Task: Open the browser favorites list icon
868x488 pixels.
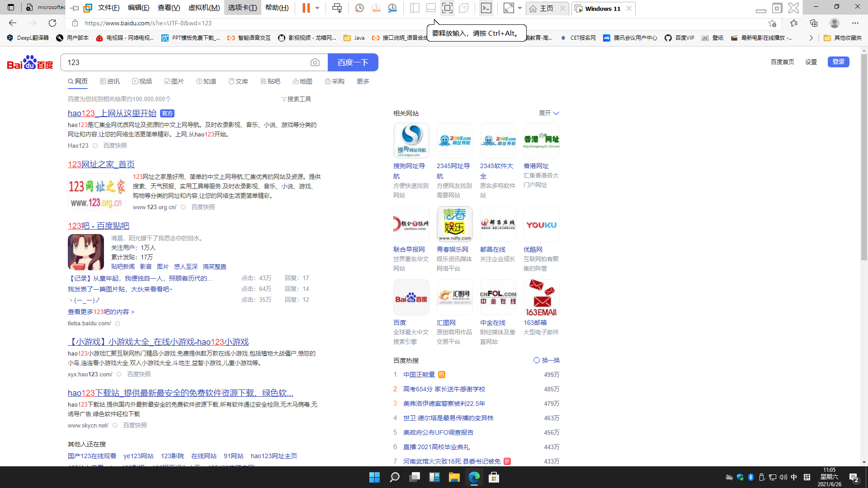Action: click(794, 23)
